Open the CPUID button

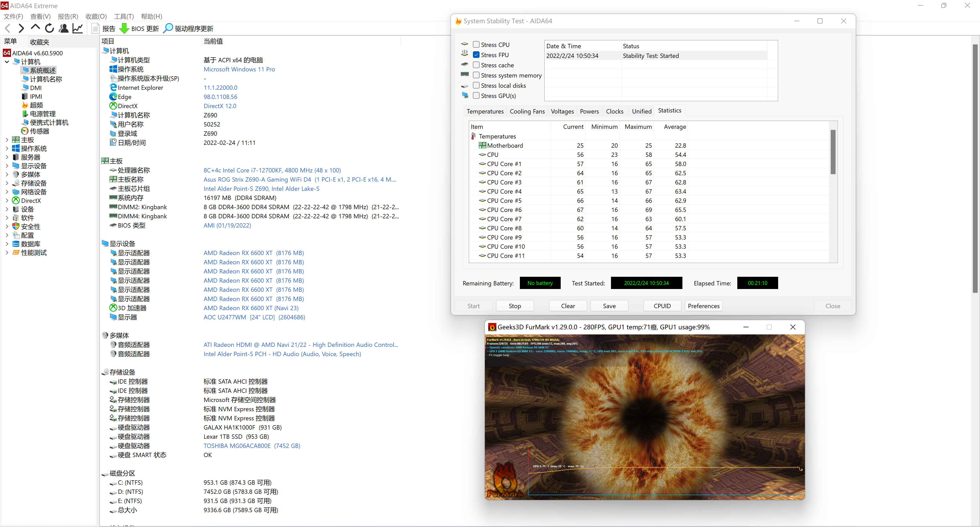662,306
